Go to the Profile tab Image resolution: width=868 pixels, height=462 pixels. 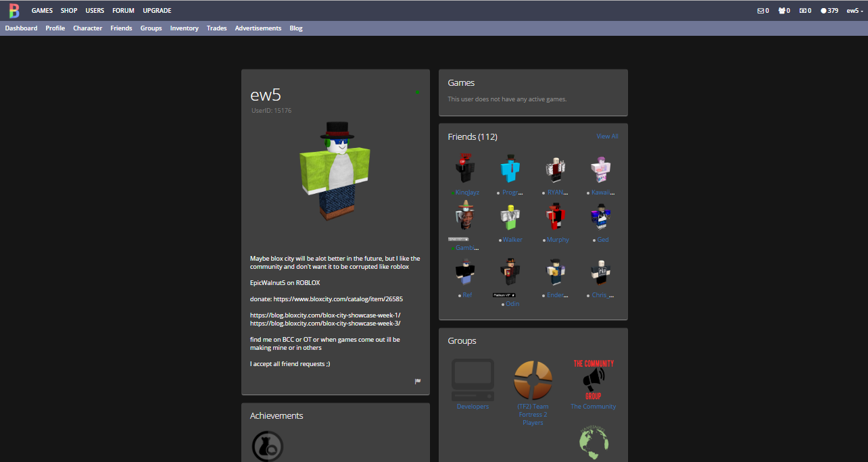55,28
